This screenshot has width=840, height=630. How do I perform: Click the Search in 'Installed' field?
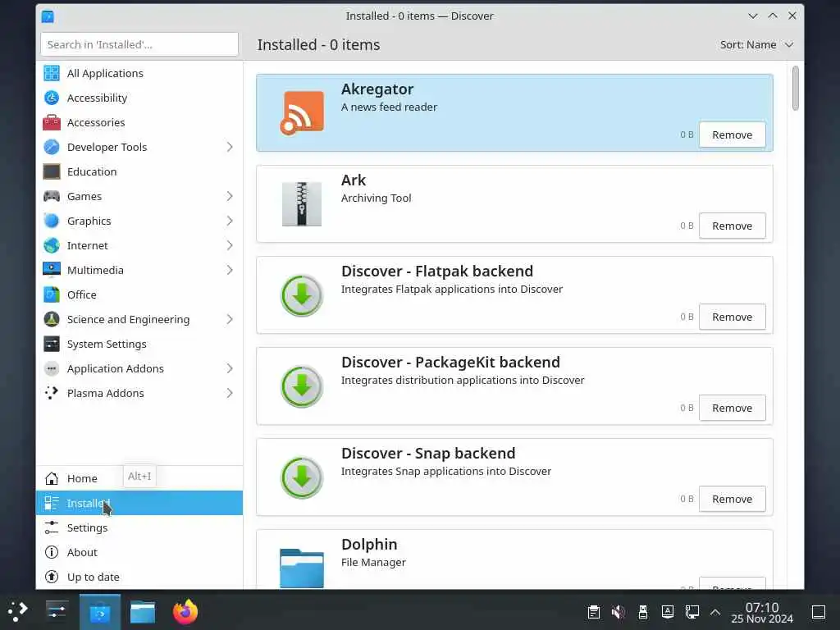tap(139, 44)
